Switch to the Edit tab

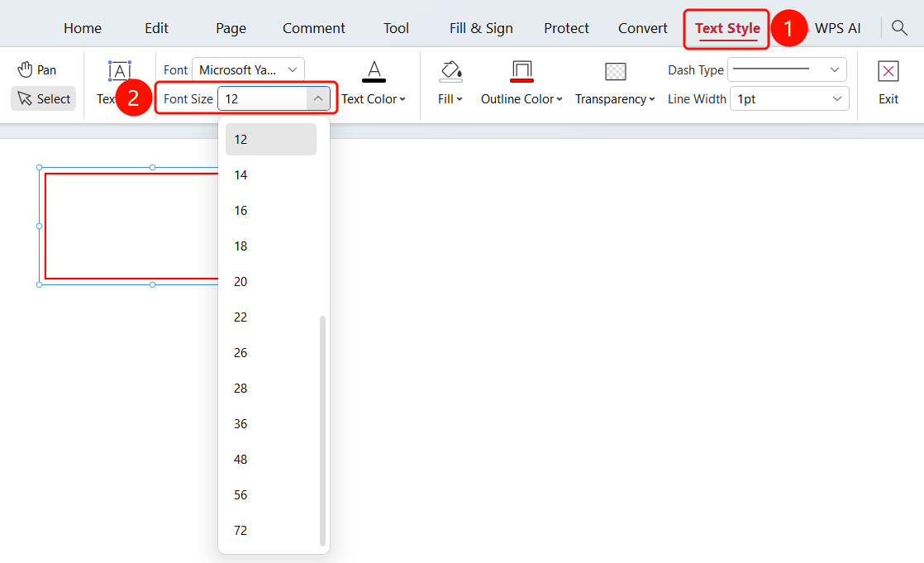click(x=156, y=28)
